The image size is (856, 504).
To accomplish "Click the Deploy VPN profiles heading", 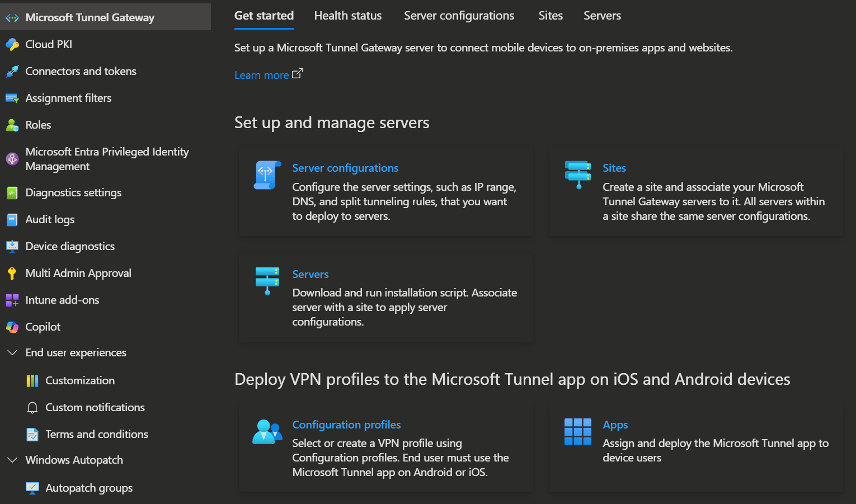I will [512, 379].
